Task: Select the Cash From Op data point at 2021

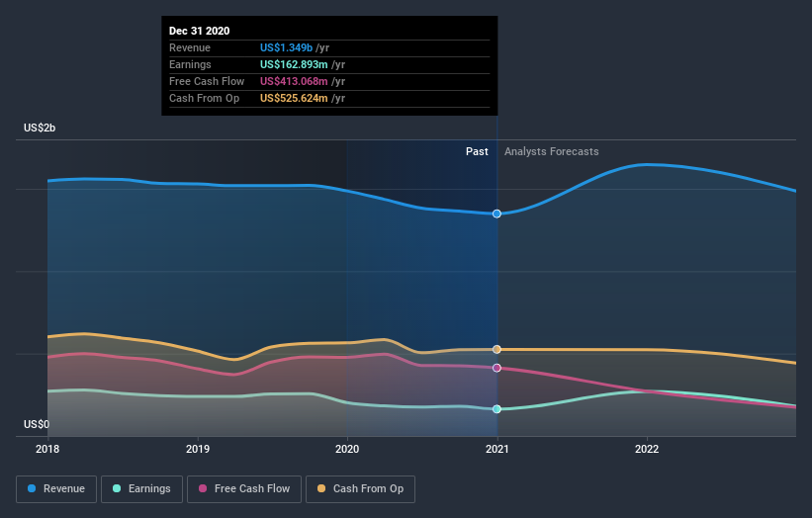Action: point(496,349)
